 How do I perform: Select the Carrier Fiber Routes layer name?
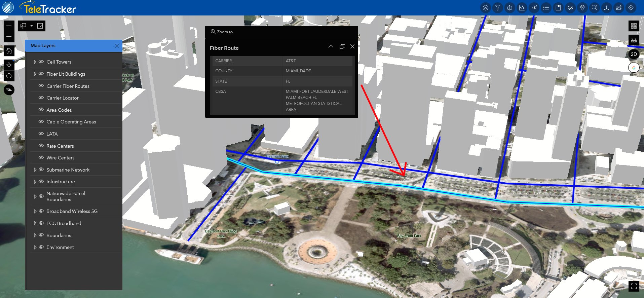click(68, 86)
